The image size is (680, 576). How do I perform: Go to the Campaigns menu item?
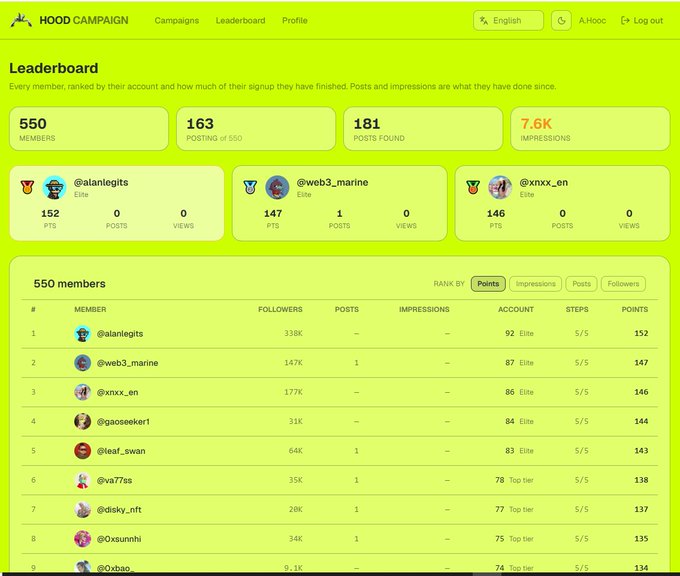tap(177, 20)
